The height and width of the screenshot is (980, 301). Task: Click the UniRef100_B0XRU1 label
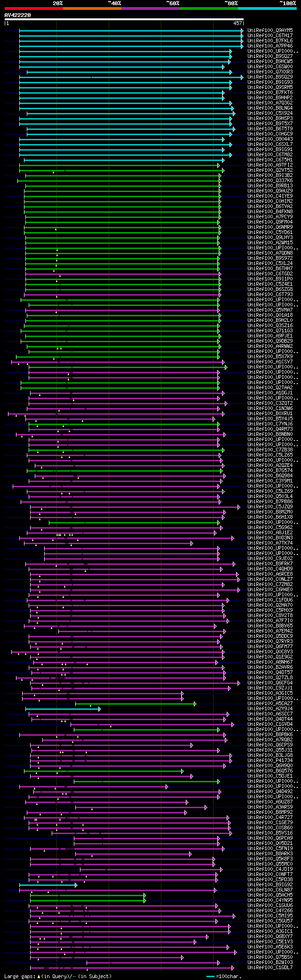point(270,413)
